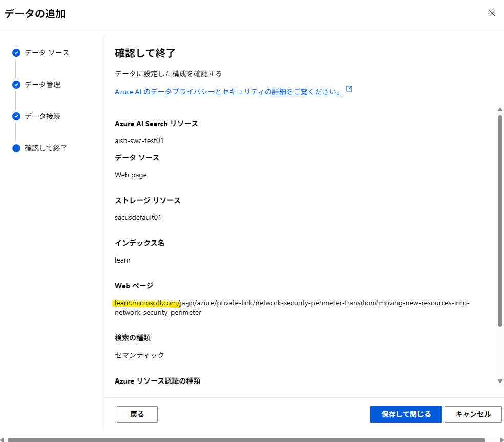Click learn index name value

point(122,260)
